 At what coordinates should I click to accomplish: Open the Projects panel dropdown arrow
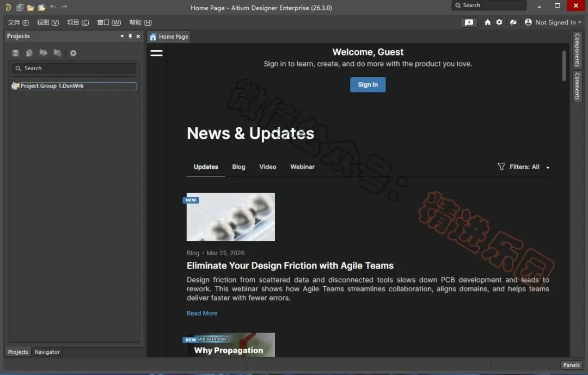coord(122,36)
